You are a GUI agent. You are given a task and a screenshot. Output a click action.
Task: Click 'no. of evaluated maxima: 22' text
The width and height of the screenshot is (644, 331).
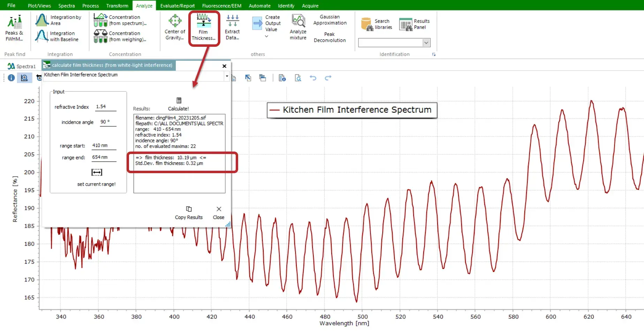click(166, 146)
